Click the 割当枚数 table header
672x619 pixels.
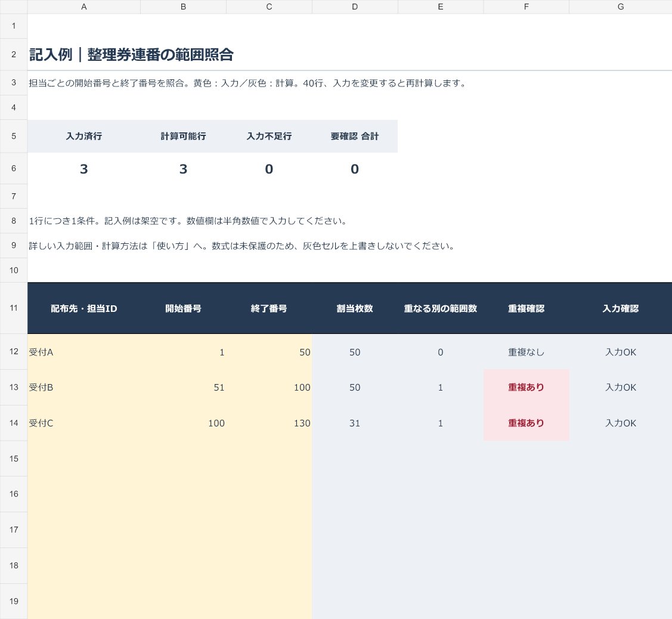[355, 309]
